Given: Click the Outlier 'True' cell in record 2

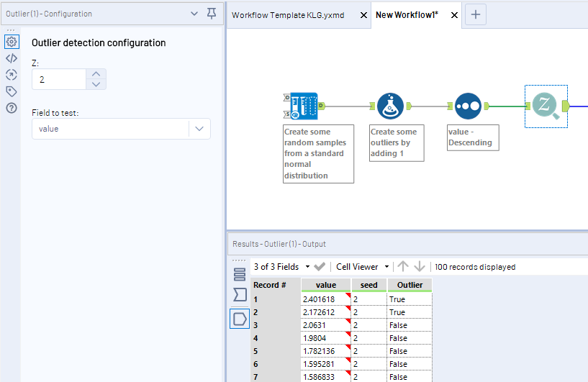Looking at the screenshot, I should (x=410, y=312).
